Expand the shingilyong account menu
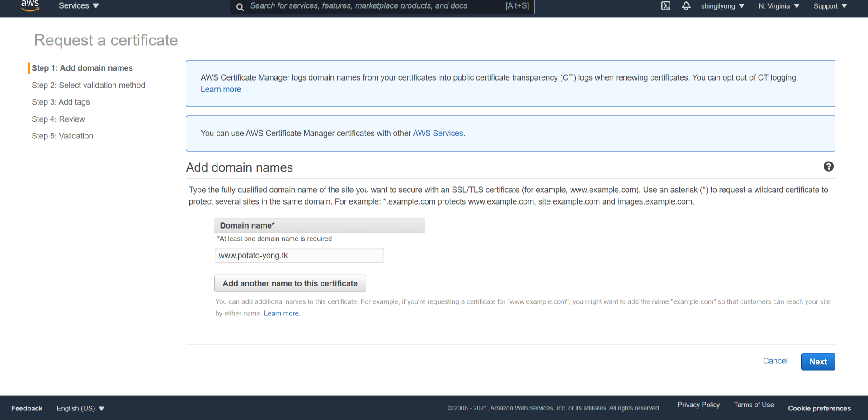This screenshot has height=420, width=868. (722, 6)
